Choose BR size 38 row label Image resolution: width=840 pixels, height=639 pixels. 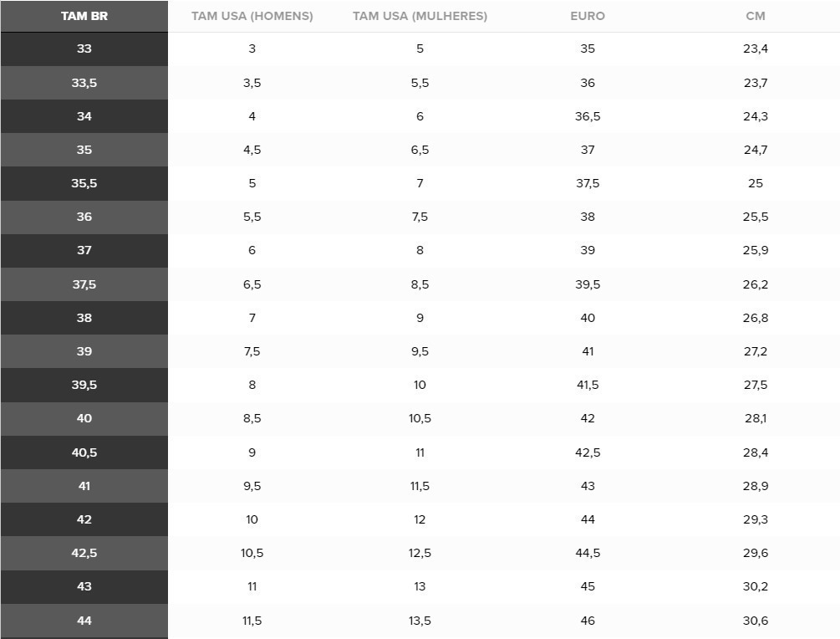click(x=84, y=318)
